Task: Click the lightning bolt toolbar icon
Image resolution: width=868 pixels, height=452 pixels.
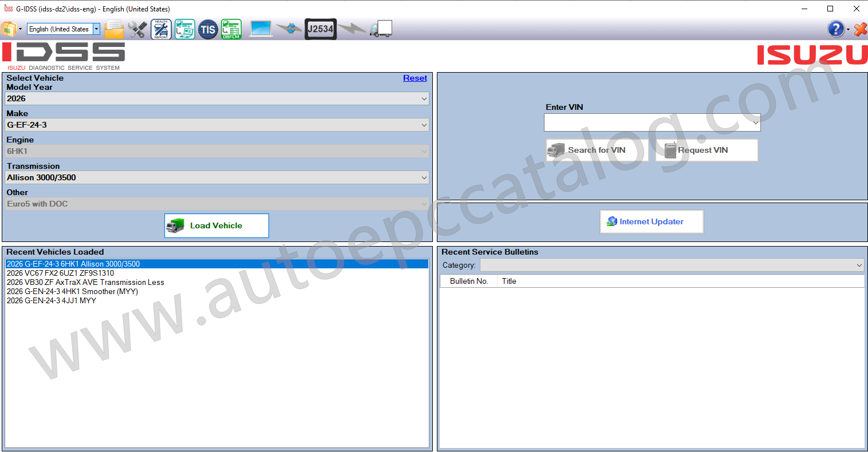Action: coord(352,28)
